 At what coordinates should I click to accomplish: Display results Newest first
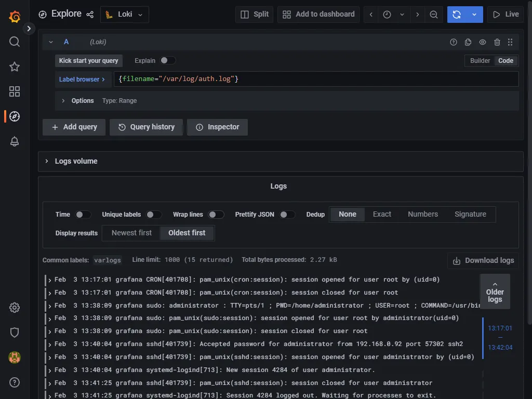(131, 233)
